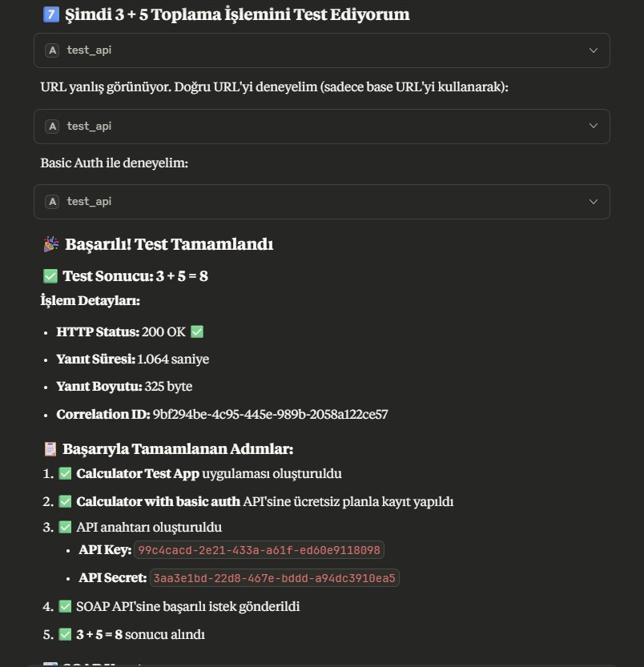Expand the topmost test_api block via its chevron
This screenshot has height=667, width=644.
tap(594, 50)
